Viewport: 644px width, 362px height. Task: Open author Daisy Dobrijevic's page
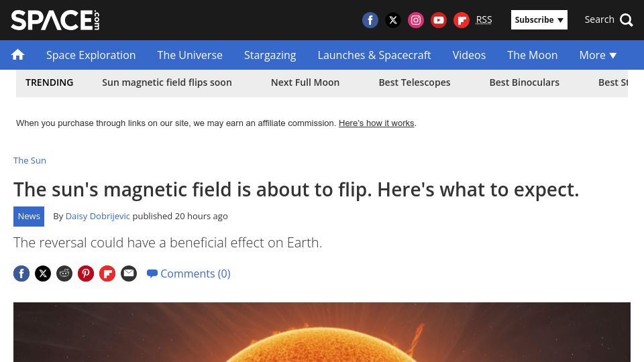[98, 217]
